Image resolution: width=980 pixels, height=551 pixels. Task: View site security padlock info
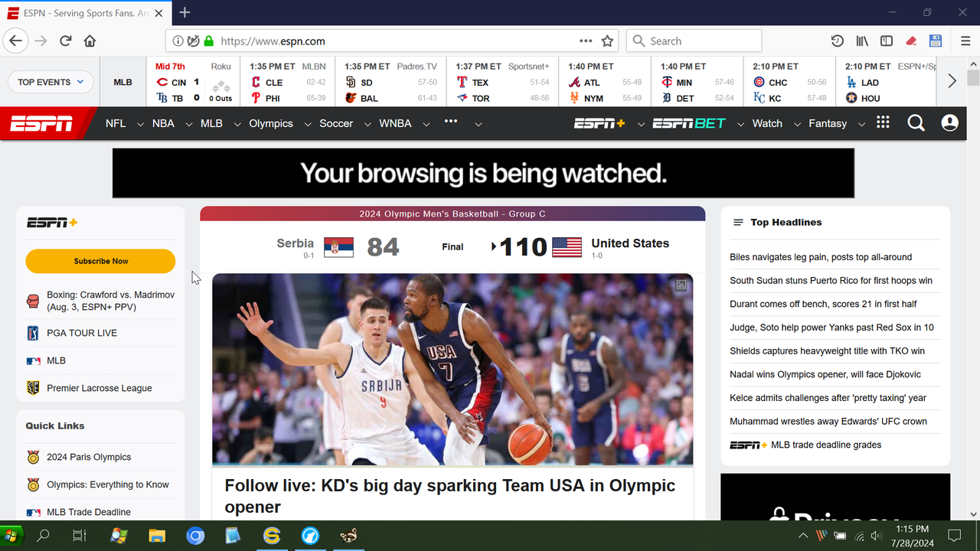point(209,41)
